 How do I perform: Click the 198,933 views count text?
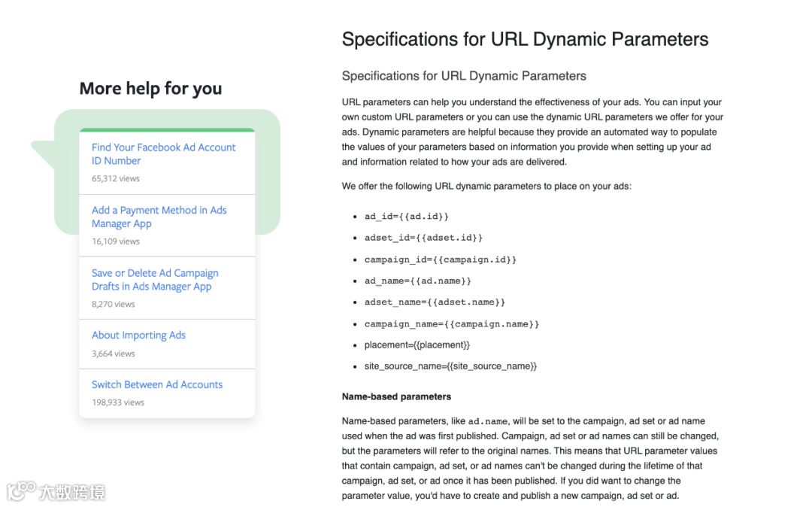pyautogui.click(x=118, y=402)
